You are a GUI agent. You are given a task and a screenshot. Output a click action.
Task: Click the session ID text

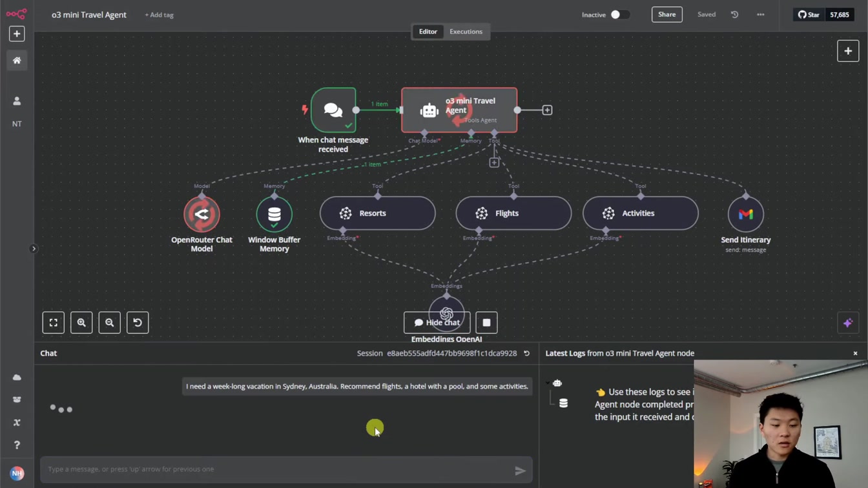[x=451, y=354]
